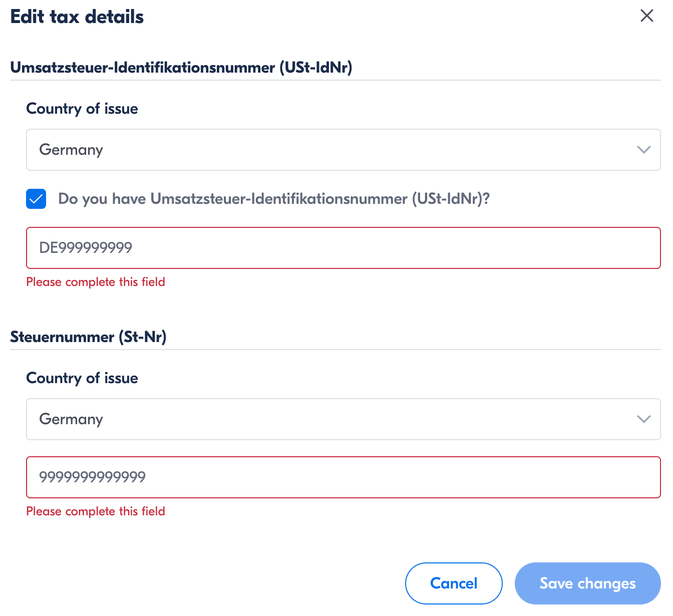Click the error message below the Steuernummer field
The height and width of the screenshot is (616, 673).
96,511
